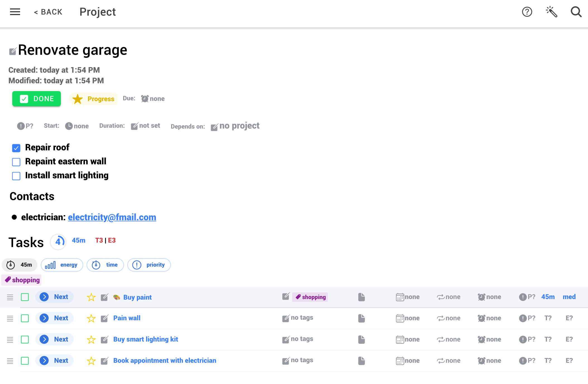Open the help icon

coord(527,12)
